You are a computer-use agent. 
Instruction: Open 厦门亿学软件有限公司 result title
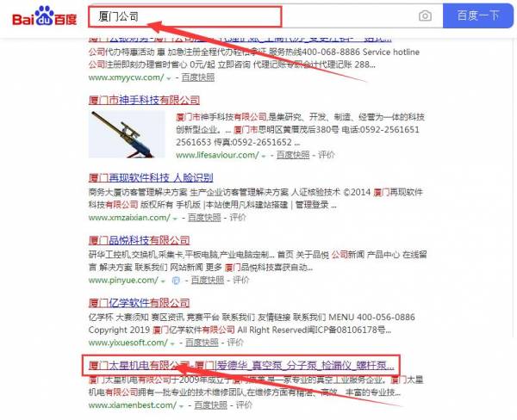tap(139, 303)
